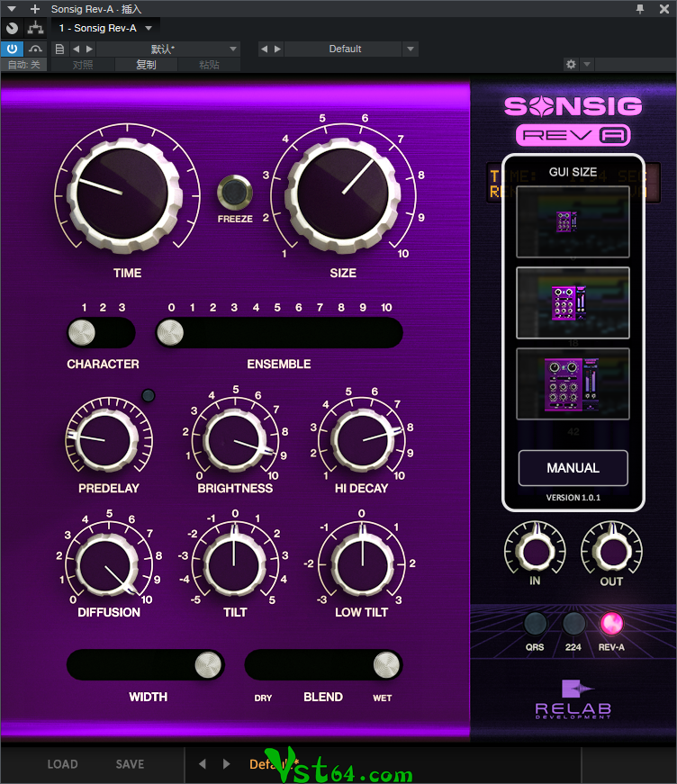The image size is (677, 784).
Task: Open the dropdown arrow beside gear
Action: click(587, 64)
